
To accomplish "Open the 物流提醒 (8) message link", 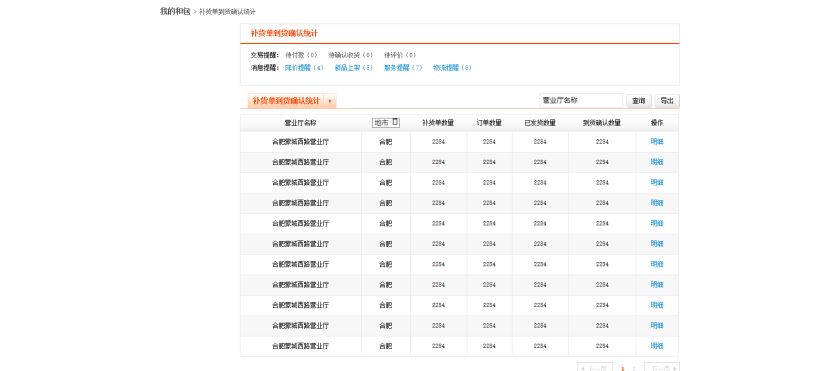I will coord(452,68).
